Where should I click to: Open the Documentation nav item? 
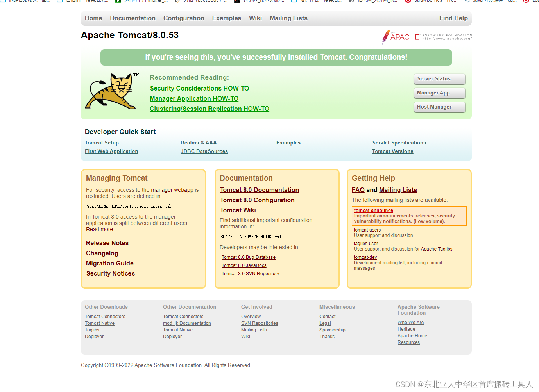coord(133,18)
